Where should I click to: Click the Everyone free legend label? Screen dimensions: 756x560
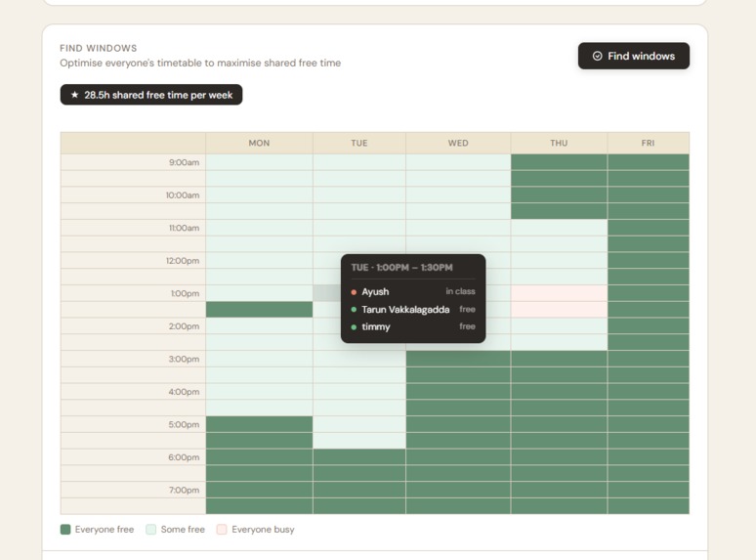point(105,530)
